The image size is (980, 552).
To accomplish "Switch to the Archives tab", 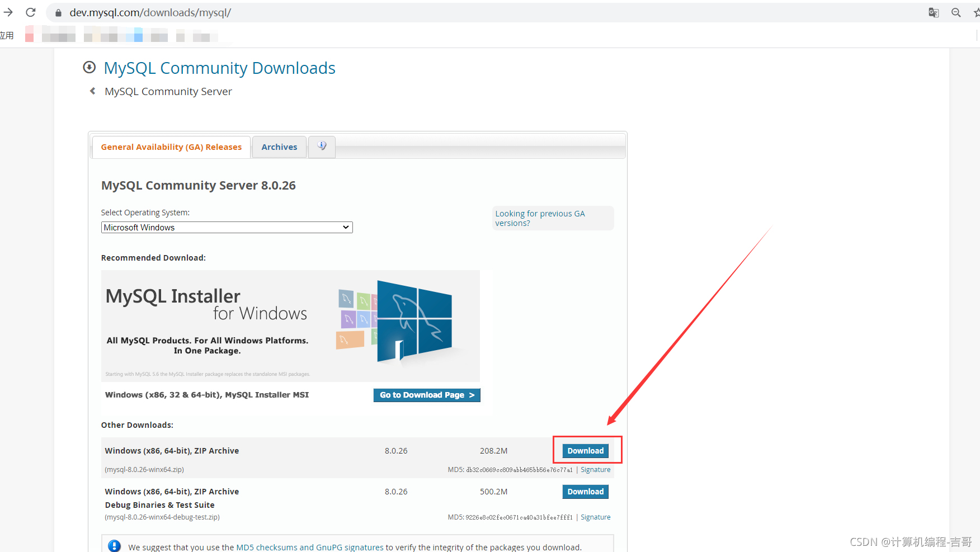I will [279, 147].
